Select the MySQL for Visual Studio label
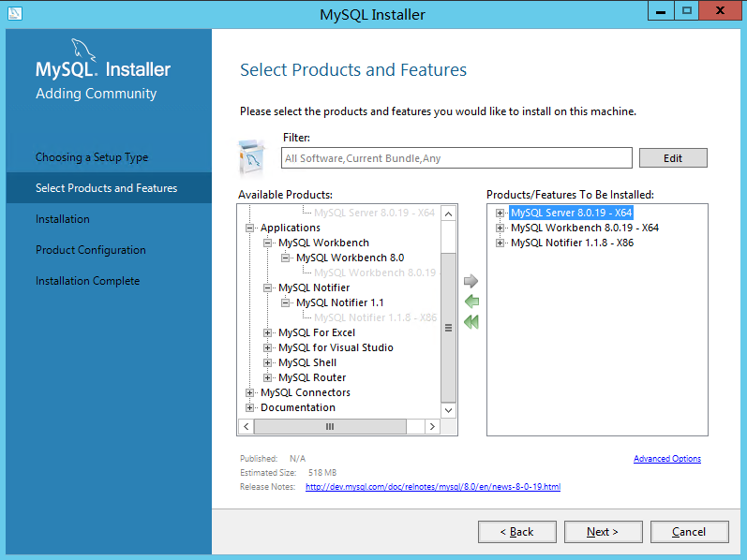Screen dimensions: 747x560 [336, 347]
